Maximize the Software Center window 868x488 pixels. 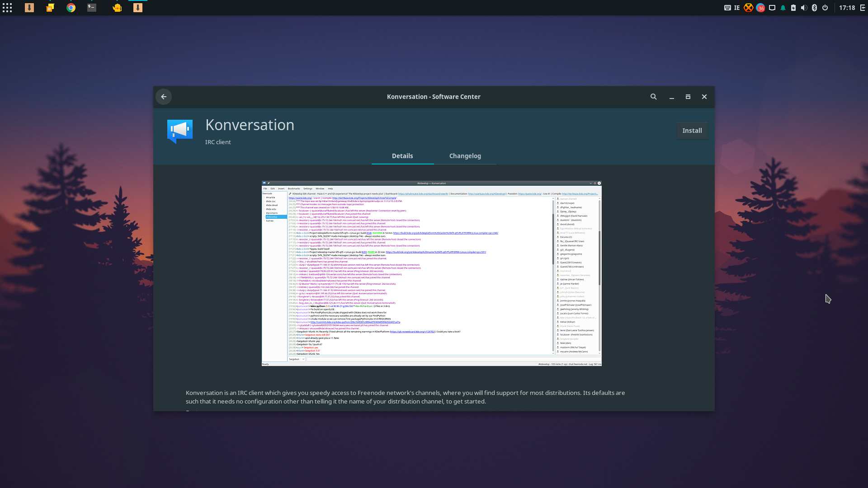click(x=688, y=97)
